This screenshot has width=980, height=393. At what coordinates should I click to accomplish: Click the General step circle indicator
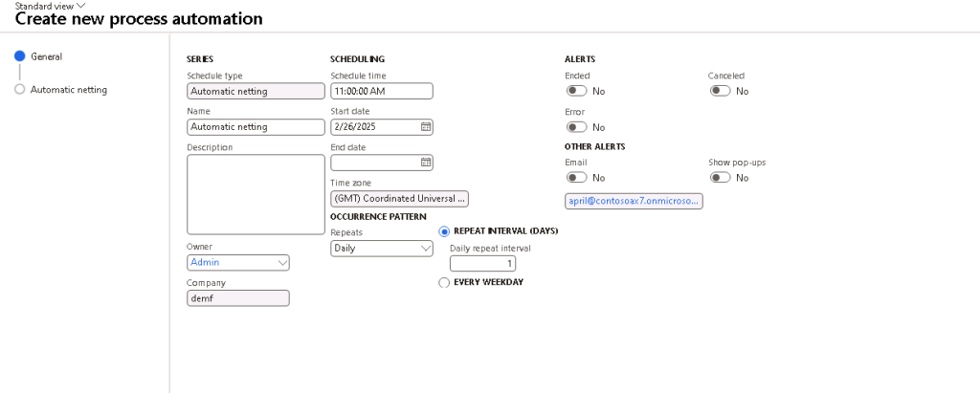tap(19, 56)
